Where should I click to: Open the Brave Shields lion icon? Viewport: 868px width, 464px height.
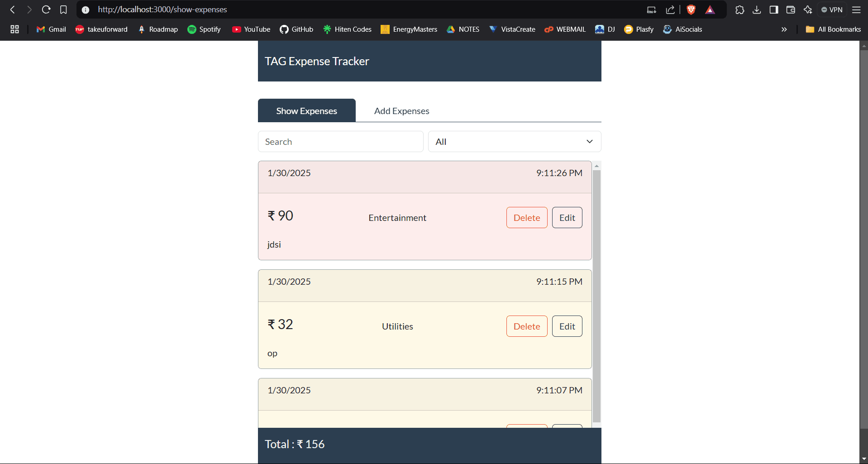[x=691, y=10]
